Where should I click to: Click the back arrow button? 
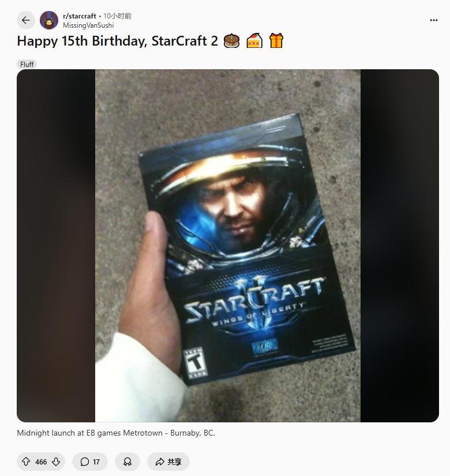(x=26, y=20)
